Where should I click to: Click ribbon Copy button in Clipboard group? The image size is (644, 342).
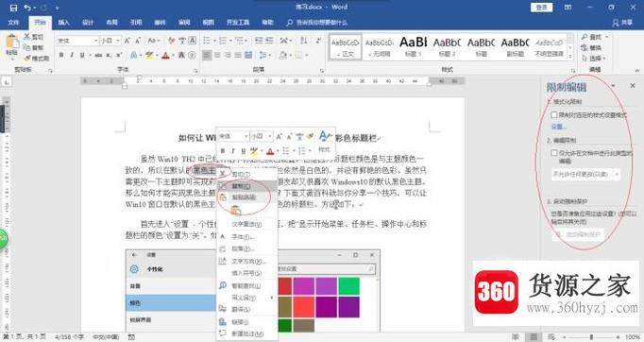pyautogui.click(x=33, y=47)
